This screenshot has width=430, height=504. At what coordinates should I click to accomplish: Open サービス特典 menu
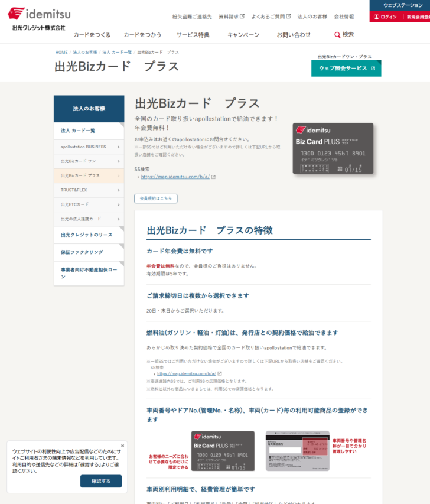coord(193,35)
